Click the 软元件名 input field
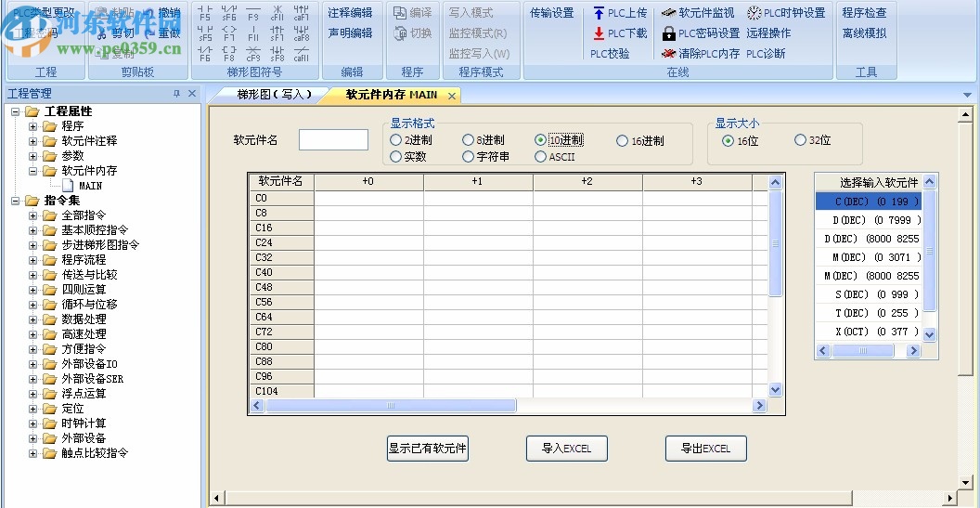This screenshot has width=980, height=508. click(x=334, y=140)
